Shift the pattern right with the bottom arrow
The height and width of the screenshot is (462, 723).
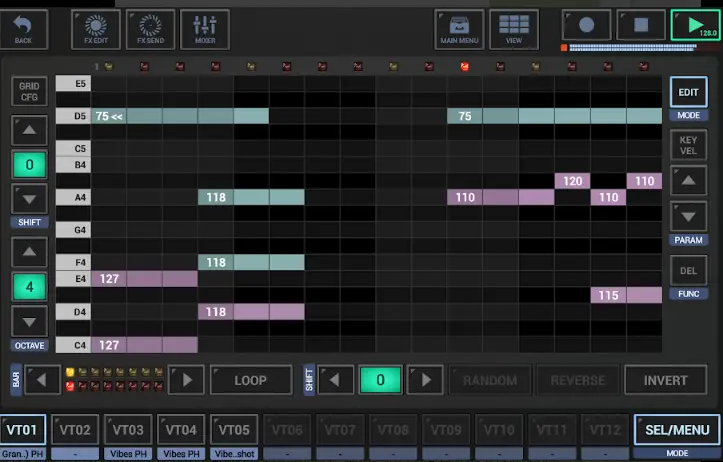(425, 380)
